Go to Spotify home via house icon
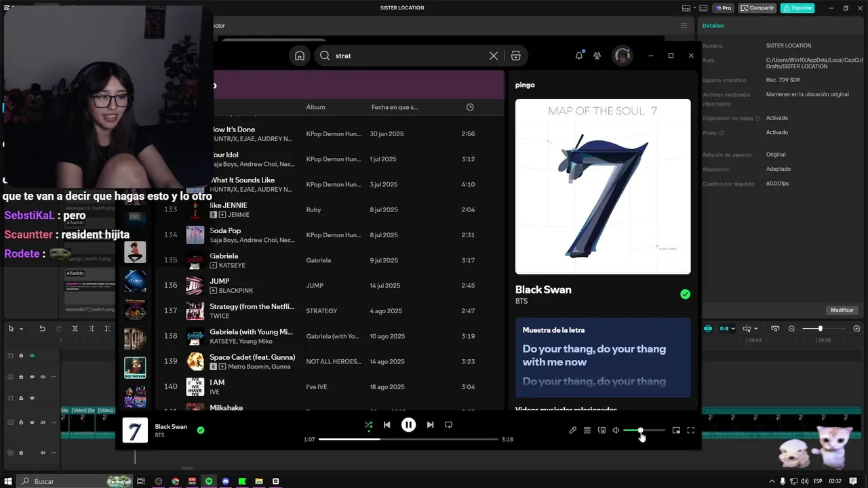The height and width of the screenshot is (488, 868). (300, 56)
